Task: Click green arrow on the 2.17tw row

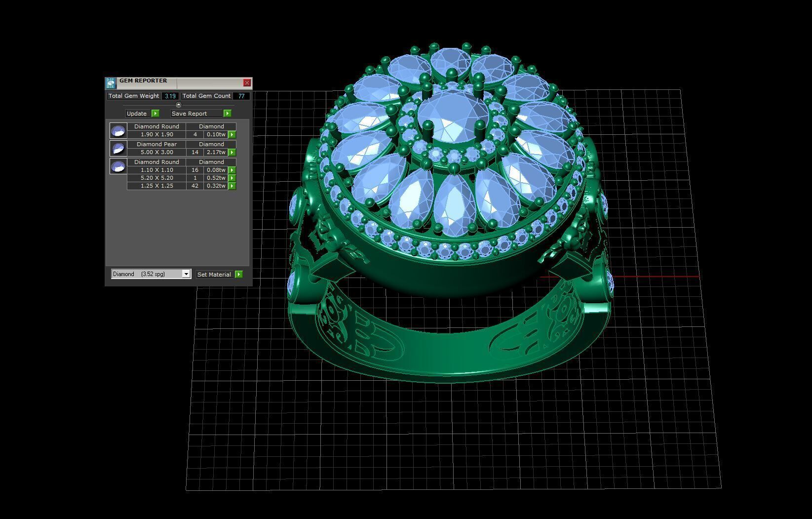Action: click(232, 152)
